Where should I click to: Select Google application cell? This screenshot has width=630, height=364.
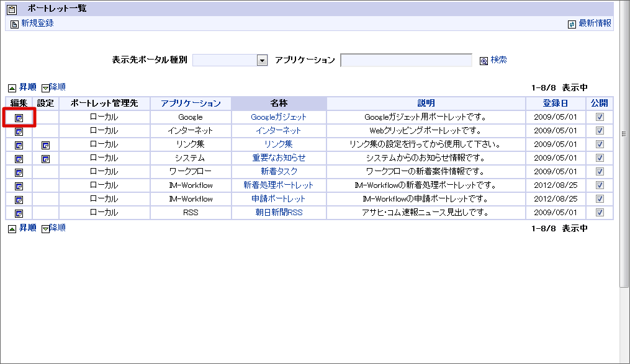[191, 117]
